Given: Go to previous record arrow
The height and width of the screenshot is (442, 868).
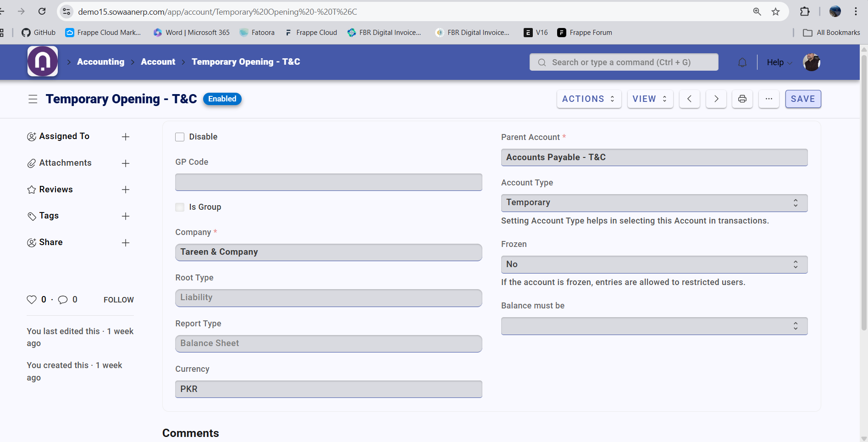Looking at the screenshot, I should (x=689, y=99).
